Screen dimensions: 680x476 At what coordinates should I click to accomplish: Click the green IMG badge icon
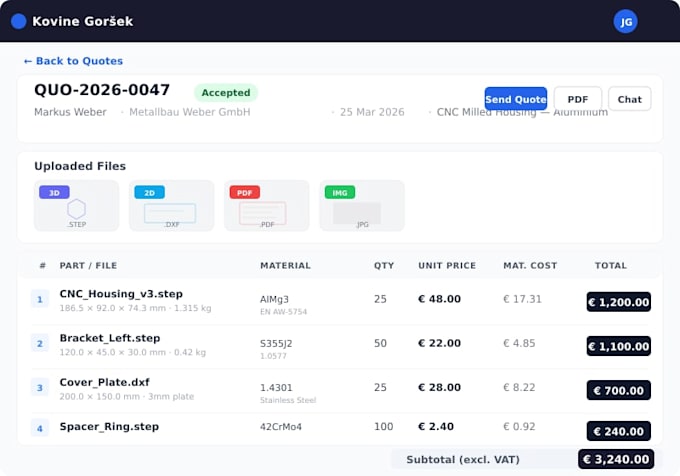(340, 192)
